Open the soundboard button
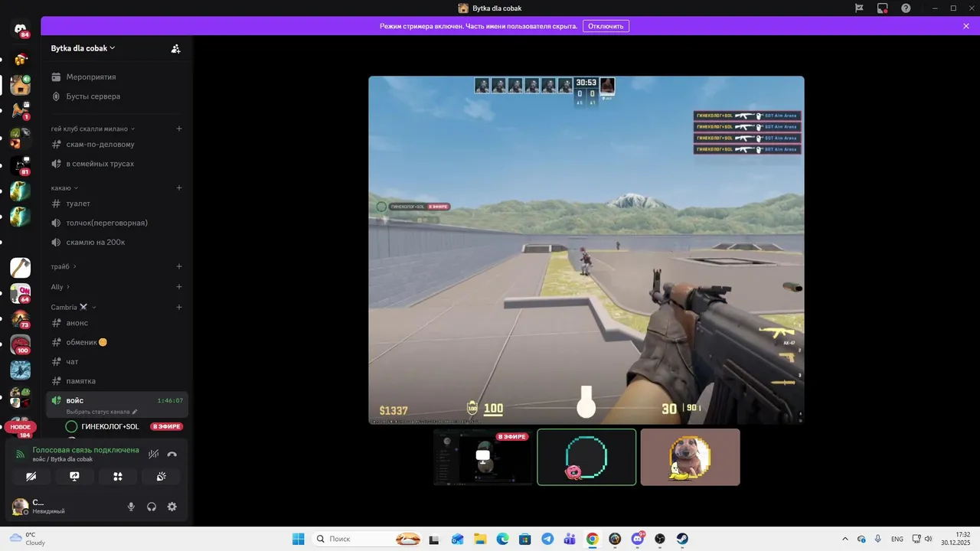Screen dimensions: 980x551 pos(161,476)
